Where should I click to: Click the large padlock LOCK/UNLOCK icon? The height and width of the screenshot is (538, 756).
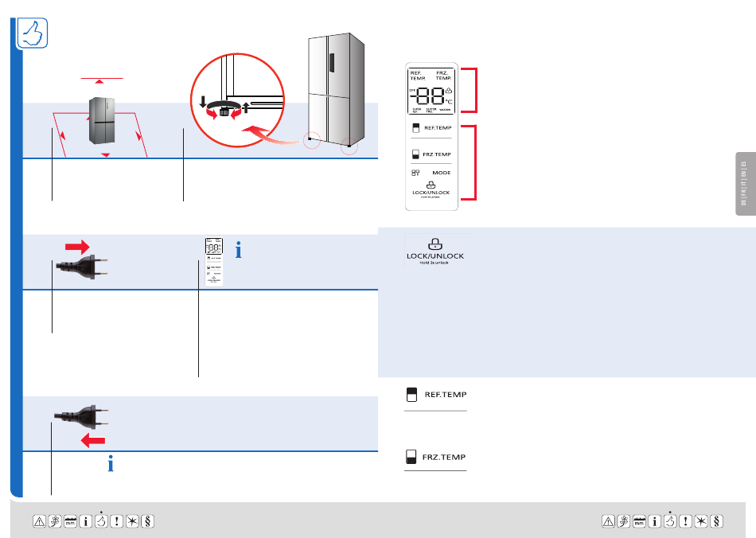pyautogui.click(x=435, y=251)
